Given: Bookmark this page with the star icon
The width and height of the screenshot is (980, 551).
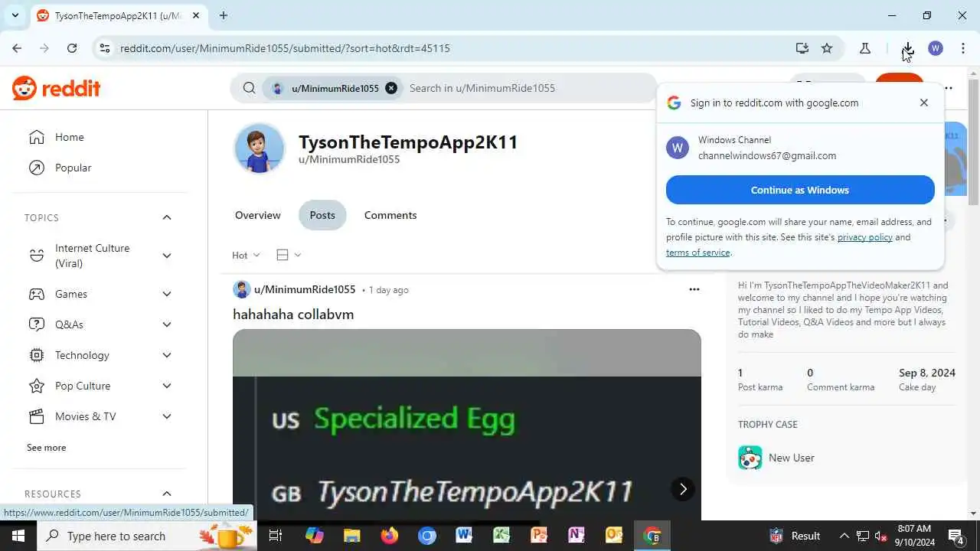Looking at the screenshot, I should (x=827, y=48).
